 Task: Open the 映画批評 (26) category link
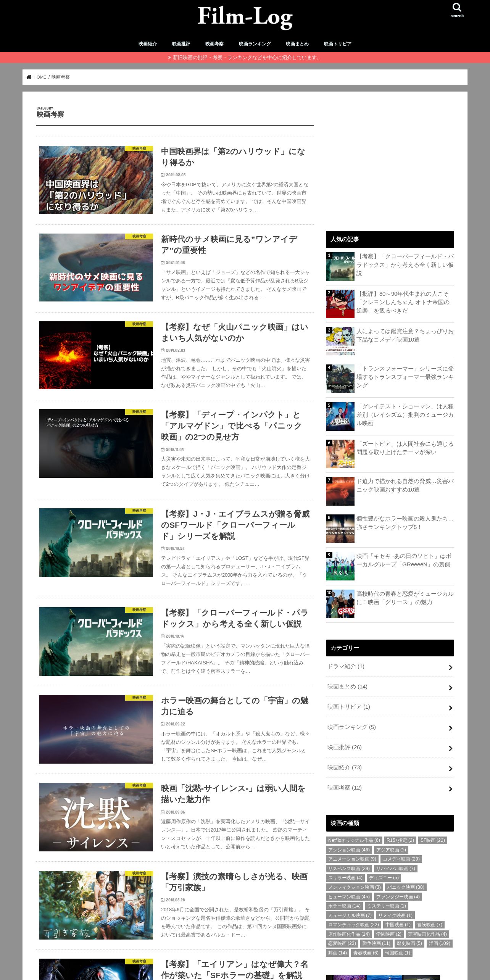[390, 747]
